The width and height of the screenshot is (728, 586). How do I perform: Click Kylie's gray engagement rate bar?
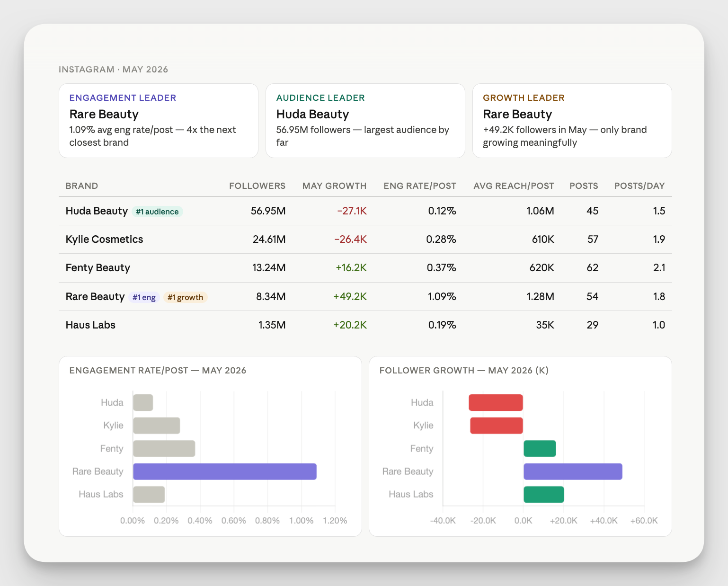pos(157,426)
